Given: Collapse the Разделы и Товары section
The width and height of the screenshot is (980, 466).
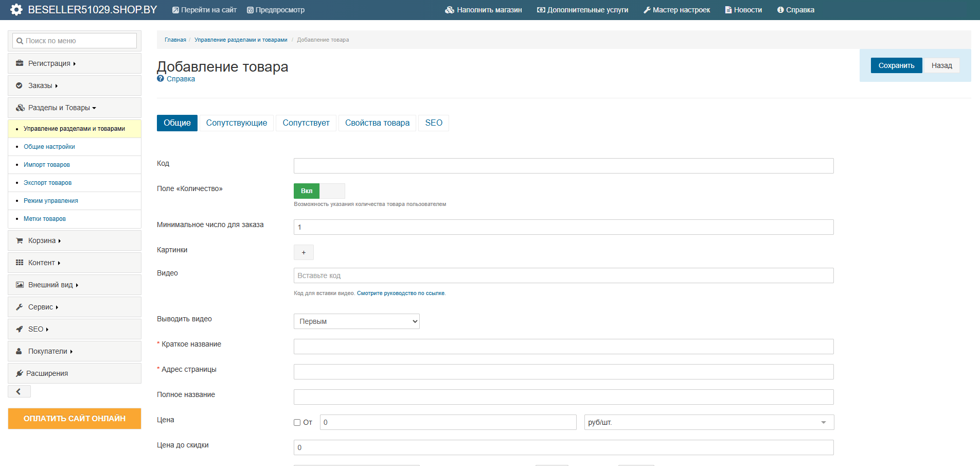Looking at the screenshot, I should click(62, 108).
